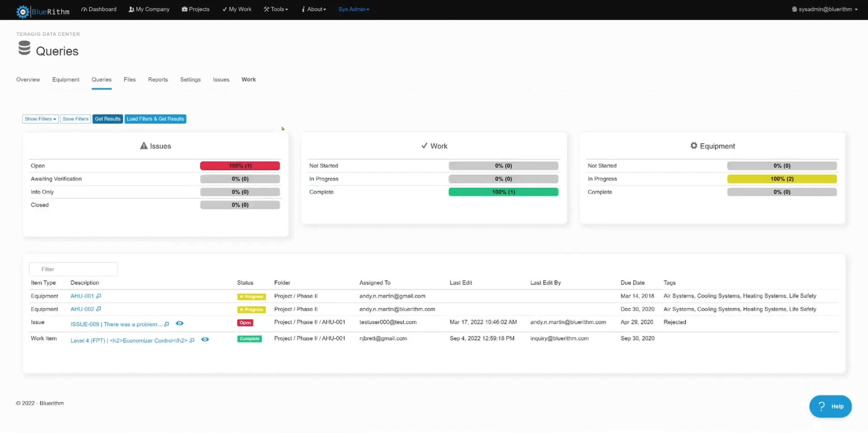Open Level 4 (FPT) Economizer Control link
868x433 pixels.
click(x=129, y=340)
